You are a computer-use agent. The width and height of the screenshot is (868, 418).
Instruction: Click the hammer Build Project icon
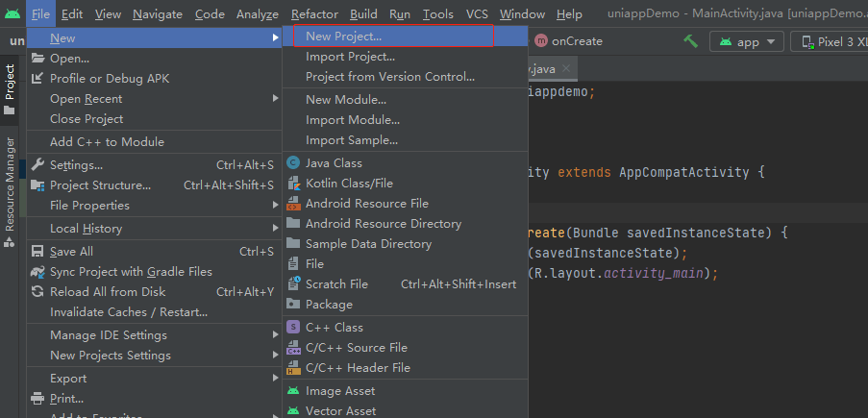click(x=690, y=41)
